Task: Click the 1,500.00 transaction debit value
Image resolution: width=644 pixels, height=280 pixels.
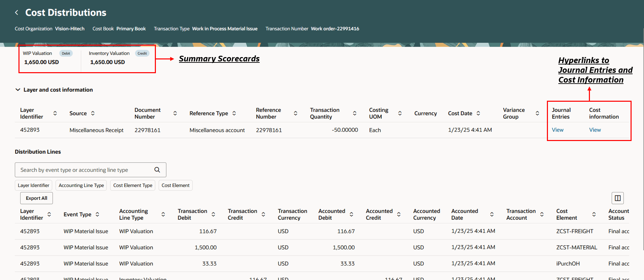Action: coord(206,247)
